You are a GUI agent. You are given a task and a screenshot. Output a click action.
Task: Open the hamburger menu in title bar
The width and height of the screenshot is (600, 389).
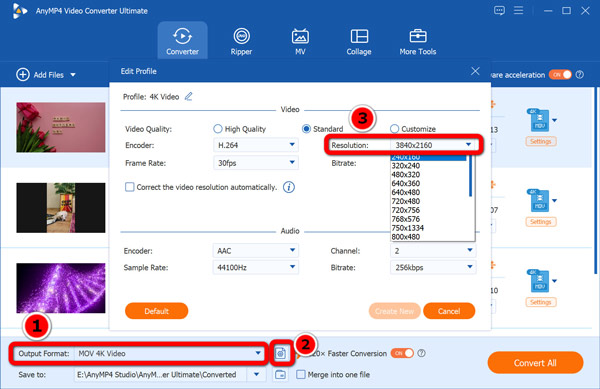518,10
